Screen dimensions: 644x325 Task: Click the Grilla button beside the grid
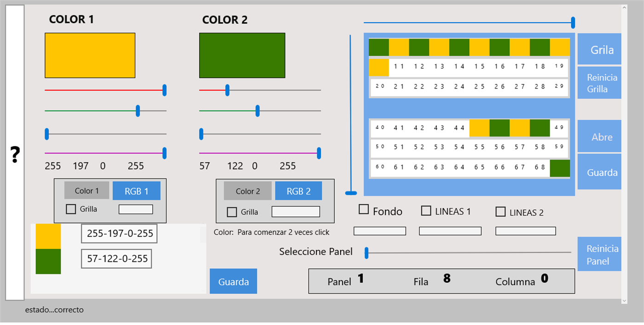pos(600,49)
